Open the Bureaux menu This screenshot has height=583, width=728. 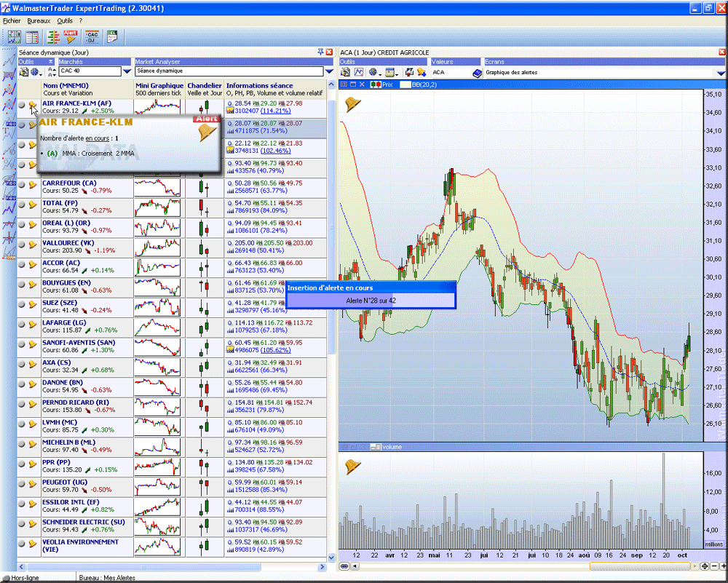[x=39, y=21]
